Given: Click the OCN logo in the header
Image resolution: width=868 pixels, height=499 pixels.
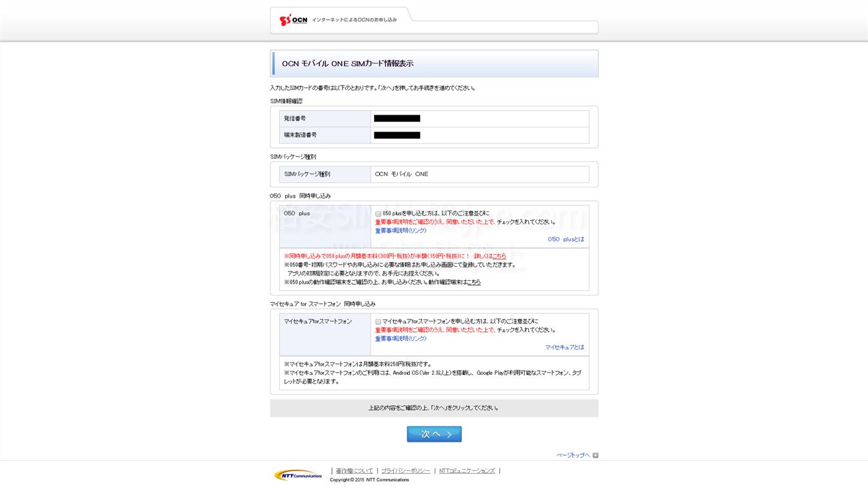Looking at the screenshot, I should [x=294, y=20].
